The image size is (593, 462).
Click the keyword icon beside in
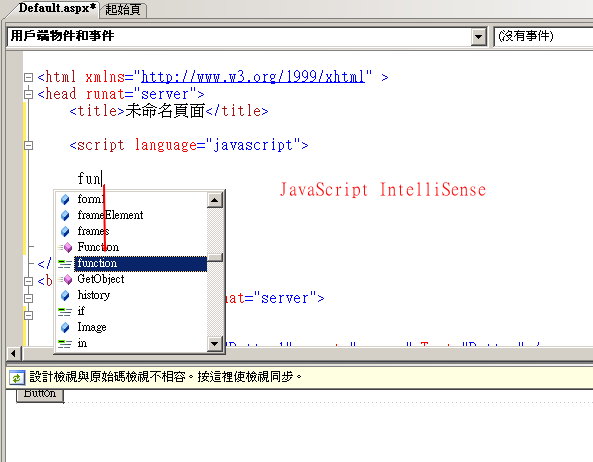[65, 343]
